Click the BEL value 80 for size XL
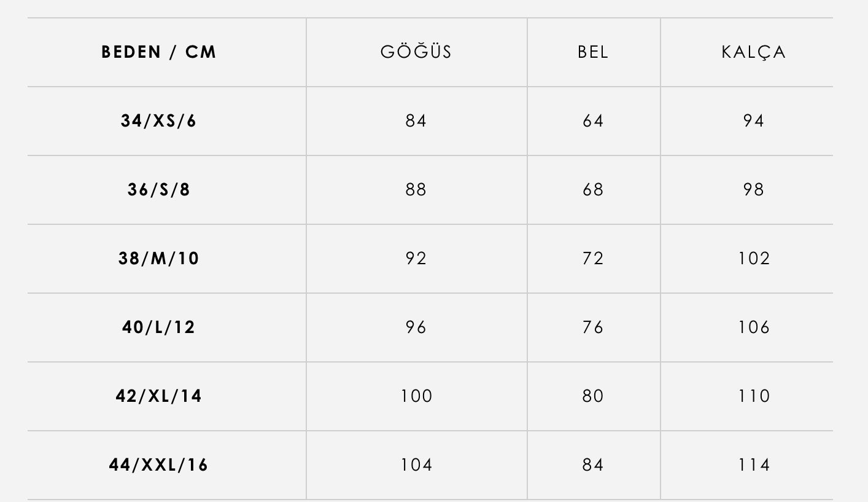868x502 pixels. tap(593, 396)
